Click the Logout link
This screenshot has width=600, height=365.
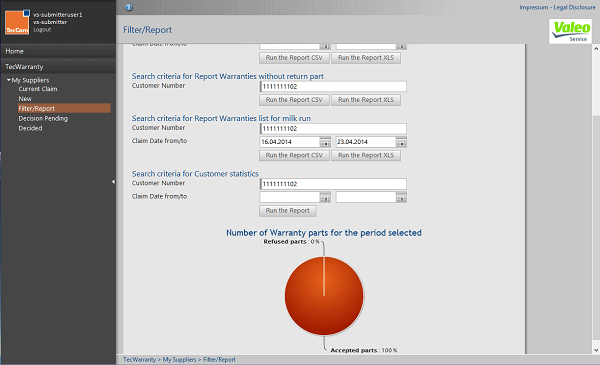tap(42, 29)
